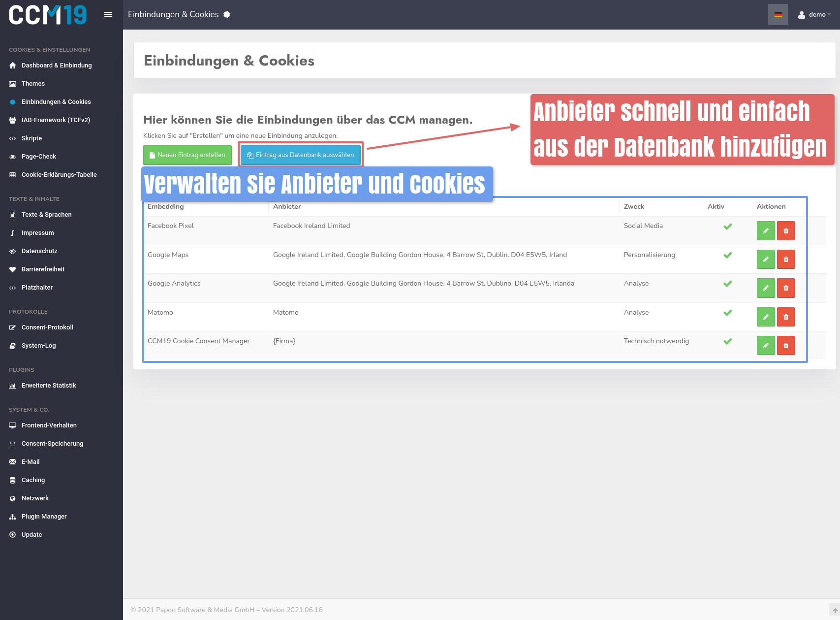
Task: View the Consent-Protokoll
Action: (47, 327)
